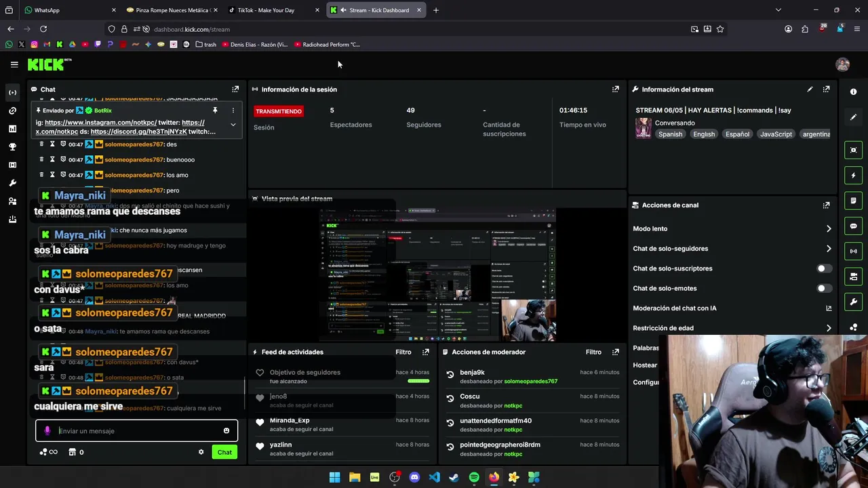Send message with the Chat button
This screenshot has width=868, height=488.
click(x=224, y=452)
